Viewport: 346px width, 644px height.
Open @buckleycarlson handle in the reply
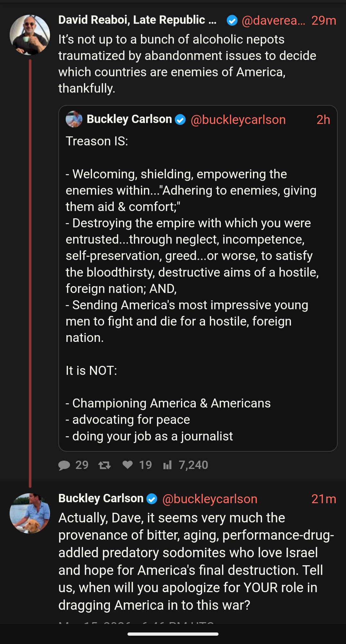(210, 499)
